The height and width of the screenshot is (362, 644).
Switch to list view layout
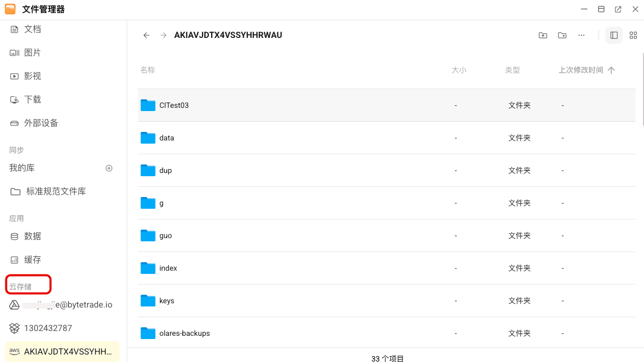click(x=614, y=35)
